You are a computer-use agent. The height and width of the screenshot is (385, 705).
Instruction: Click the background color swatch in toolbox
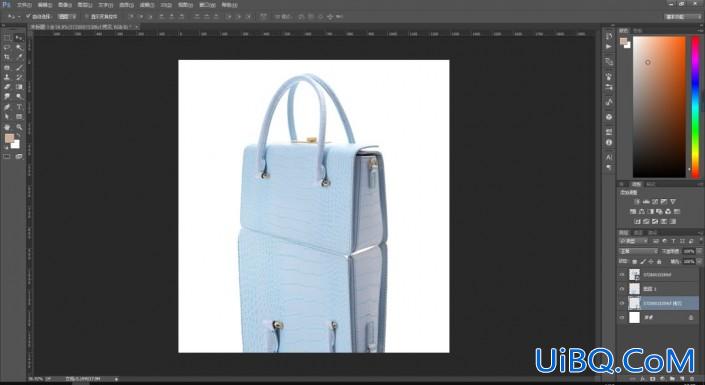(x=16, y=144)
